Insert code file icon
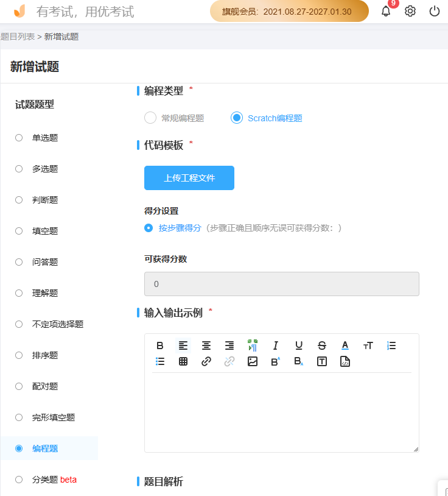Viewport: 448px width, 496px height. click(x=345, y=361)
